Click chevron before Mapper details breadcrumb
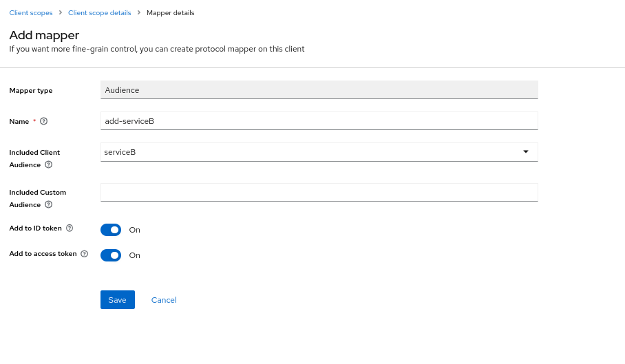The height and width of the screenshot is (364, 625). coord(139,12)
